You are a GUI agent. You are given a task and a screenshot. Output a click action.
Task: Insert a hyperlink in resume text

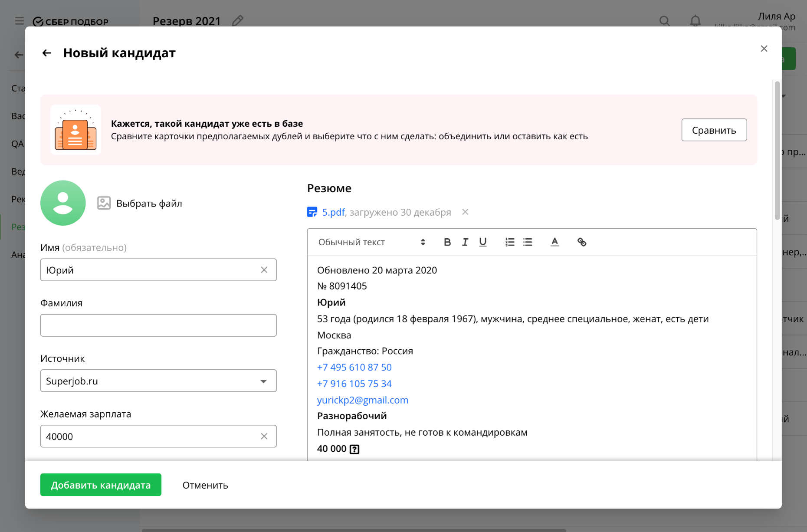(x=582, y=242)
